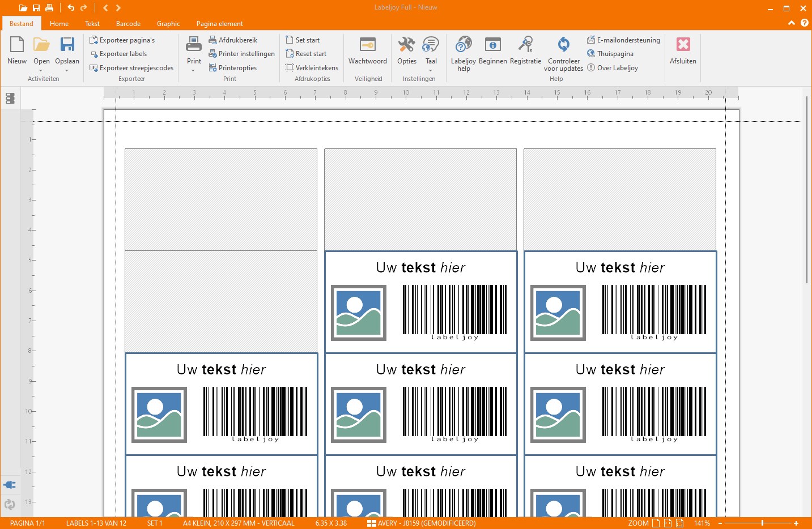Click Set start
Image resolution: width=812 pixels, height=529 pixels.
tap(303, 40)
